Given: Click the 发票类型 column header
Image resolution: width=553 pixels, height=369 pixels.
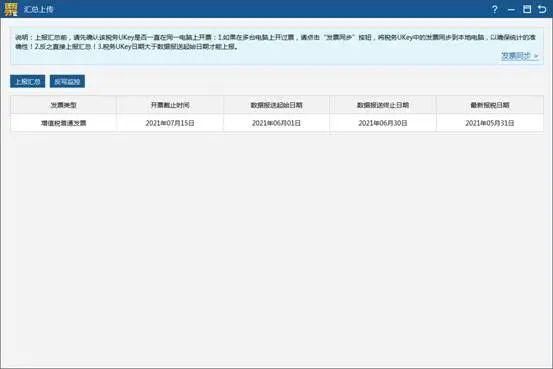Looking at the screenshot, I should pos(63,105).
